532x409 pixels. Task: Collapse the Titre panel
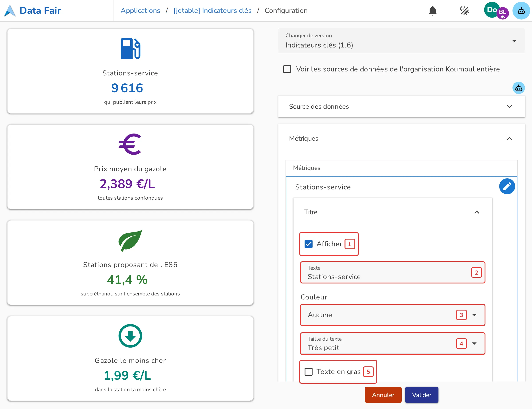[393, 212]
